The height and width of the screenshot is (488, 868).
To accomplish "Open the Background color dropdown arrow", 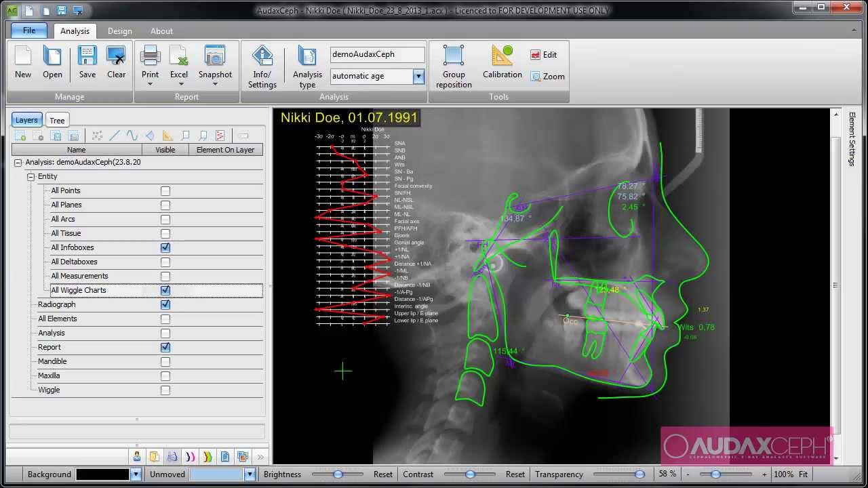I will coord(136,474).
